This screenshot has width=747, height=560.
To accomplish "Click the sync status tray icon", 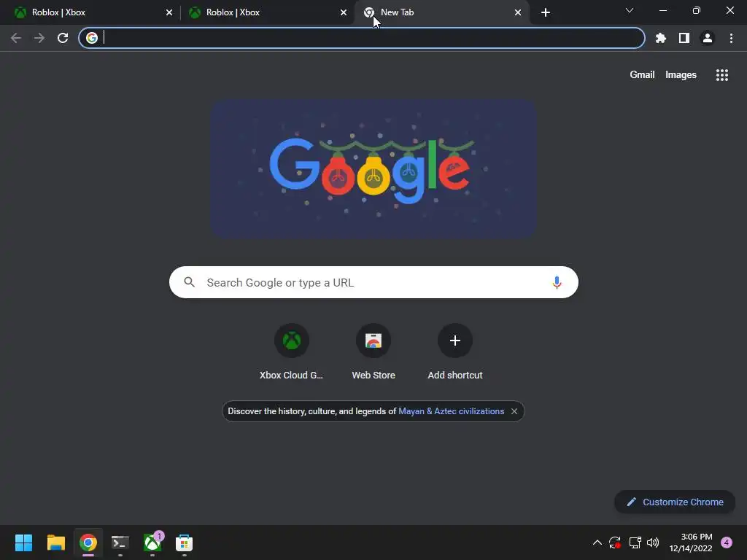I will click(615, 542).
